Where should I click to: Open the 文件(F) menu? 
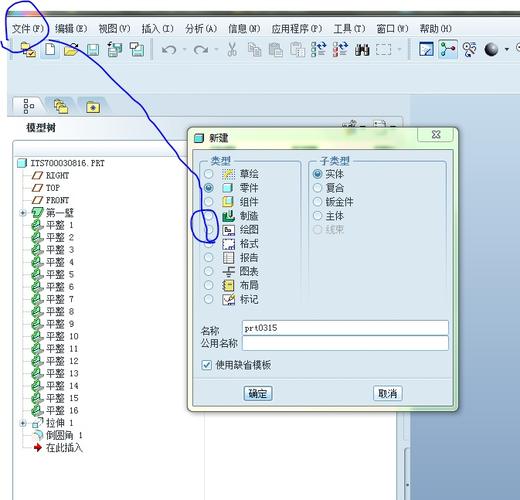(x=28, y=29)
